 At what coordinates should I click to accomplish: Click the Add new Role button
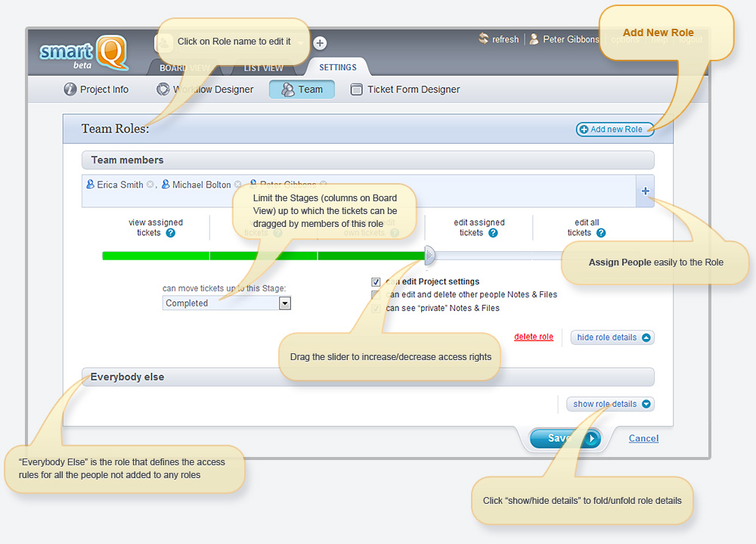(615, 129)
